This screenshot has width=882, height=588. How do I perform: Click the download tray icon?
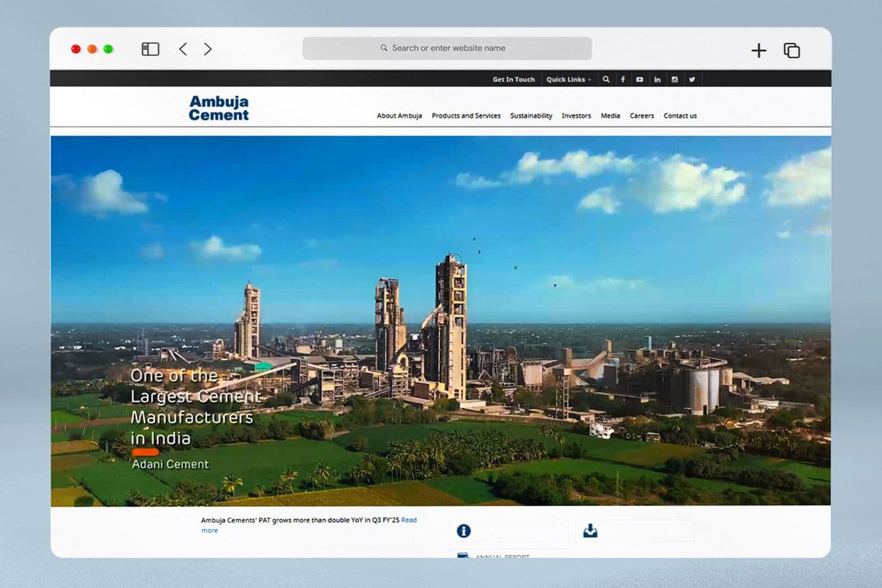590,531
